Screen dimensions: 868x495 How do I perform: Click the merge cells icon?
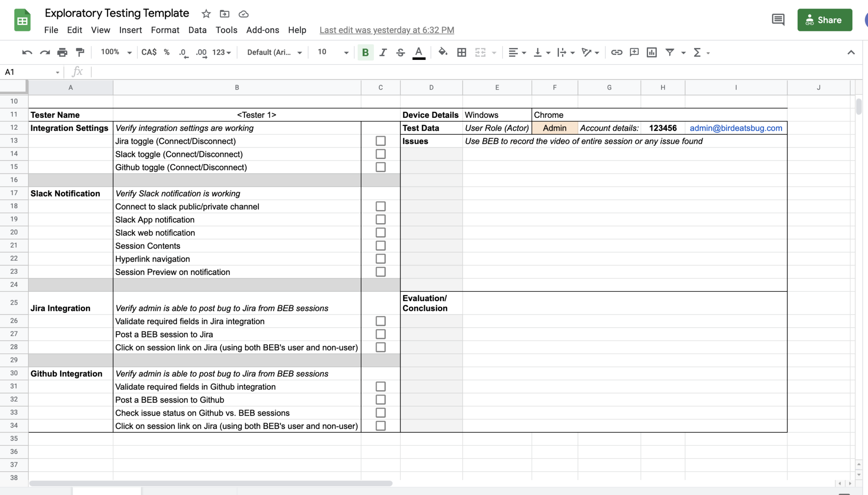pos(480,52)
